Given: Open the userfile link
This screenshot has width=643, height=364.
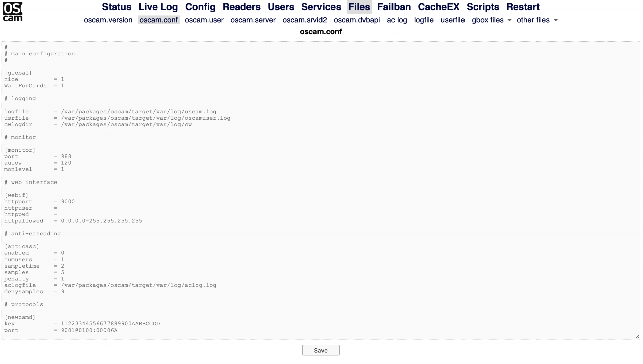Looking at the screenshot, I should [x=452, y=20].
